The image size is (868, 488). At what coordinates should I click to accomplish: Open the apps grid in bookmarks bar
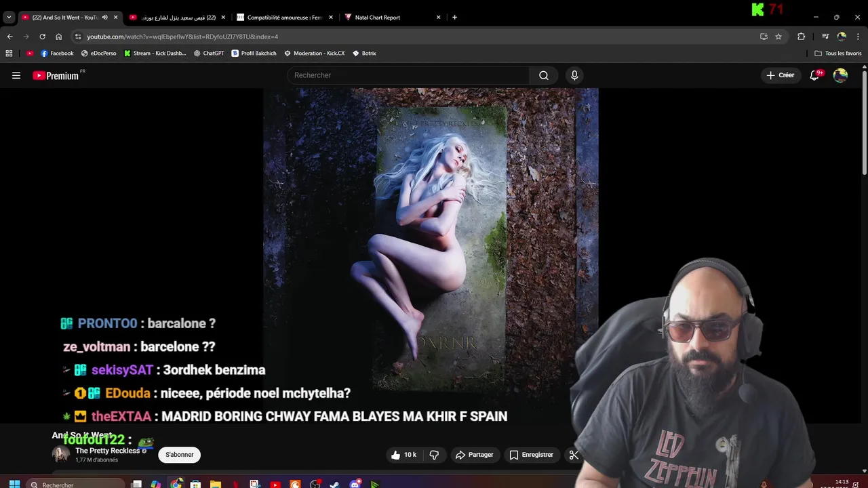[x=9, y=53]
